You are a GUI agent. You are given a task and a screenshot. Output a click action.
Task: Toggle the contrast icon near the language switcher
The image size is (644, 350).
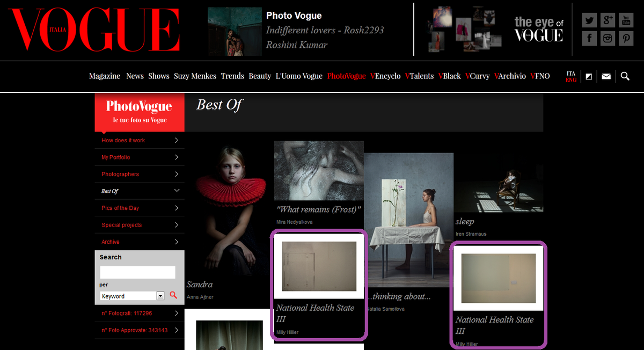coord(588,76)
